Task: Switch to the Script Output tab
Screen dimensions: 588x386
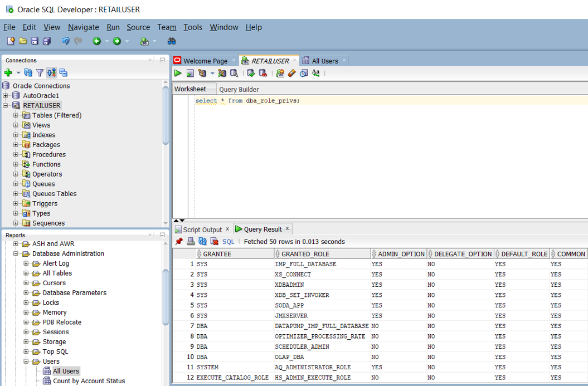Action: click(202, 229)
